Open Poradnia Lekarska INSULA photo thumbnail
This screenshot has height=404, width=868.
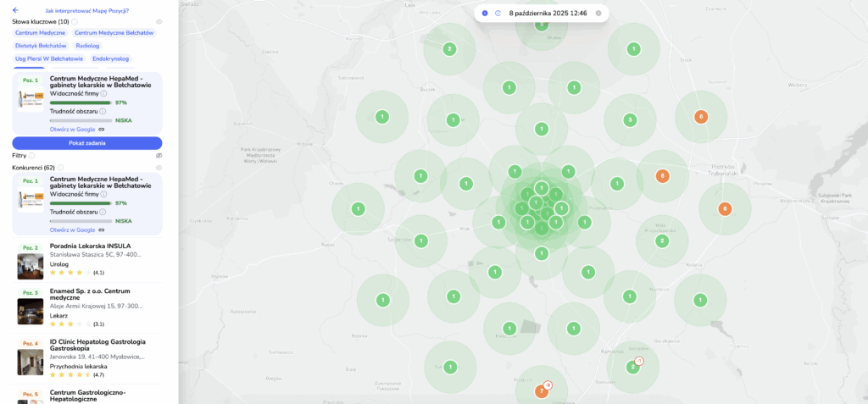coord(30,266)
